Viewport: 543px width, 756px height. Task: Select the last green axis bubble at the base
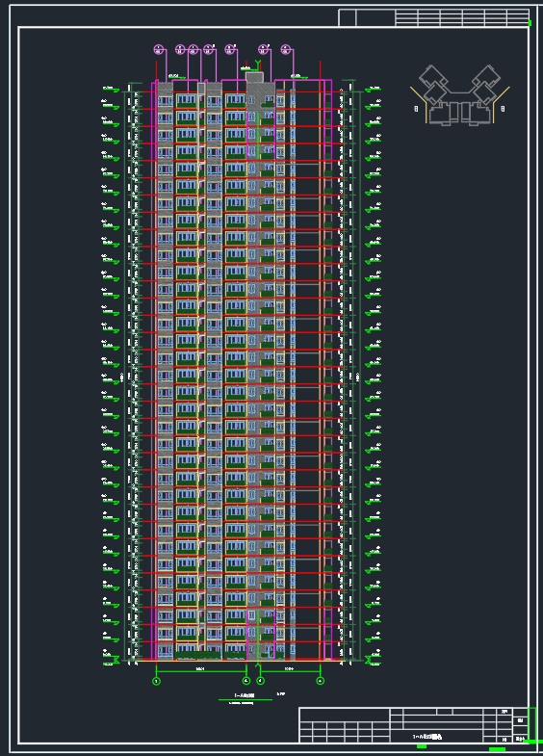coord(320,681)
